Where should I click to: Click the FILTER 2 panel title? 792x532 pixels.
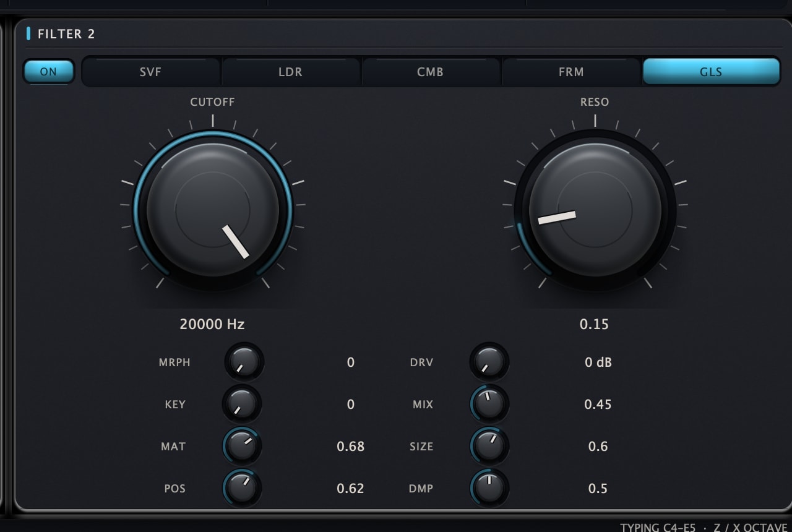pyautogui.click(x=66, y=34)
